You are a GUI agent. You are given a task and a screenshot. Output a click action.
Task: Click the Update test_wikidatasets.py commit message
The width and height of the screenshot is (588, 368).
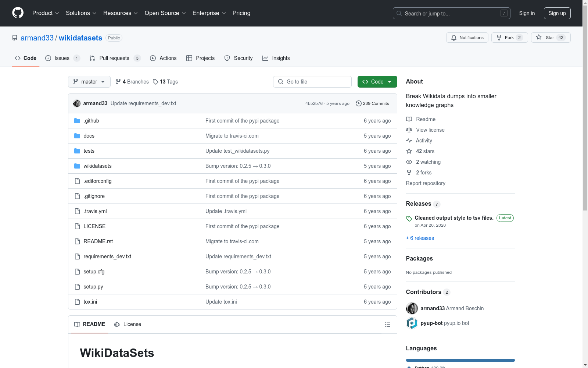click(x=237, y=151)
